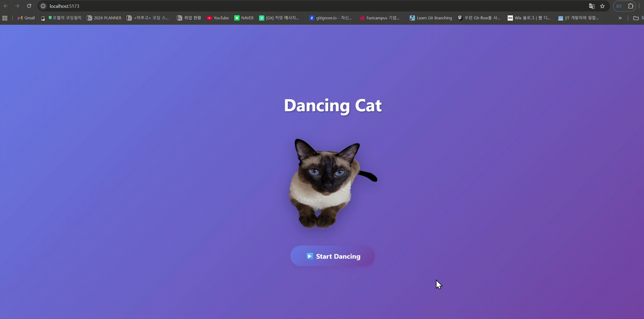Screen dimensions: 644x319
Task: Bookmark this page with the star icon
Action: coord(602,6)
